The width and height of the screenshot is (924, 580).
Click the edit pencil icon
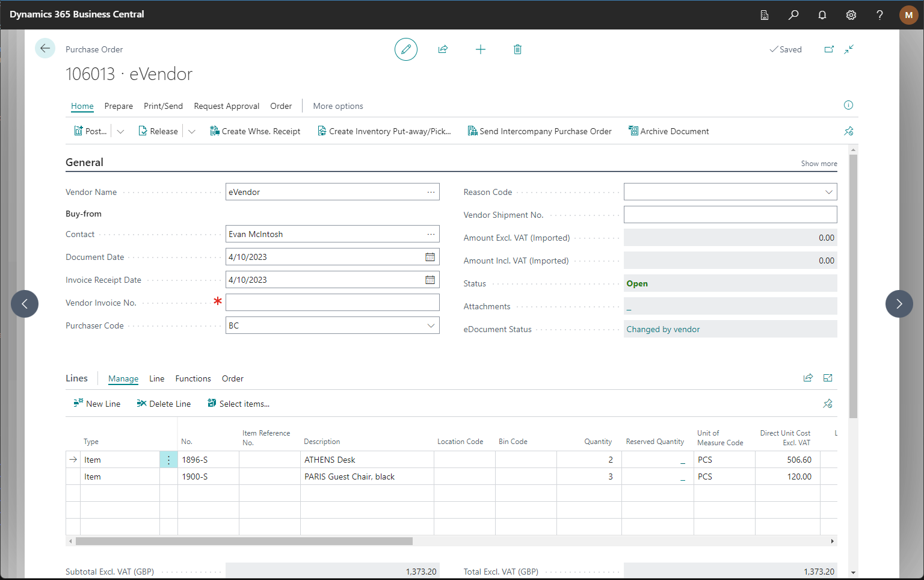(x=406, y=49)
